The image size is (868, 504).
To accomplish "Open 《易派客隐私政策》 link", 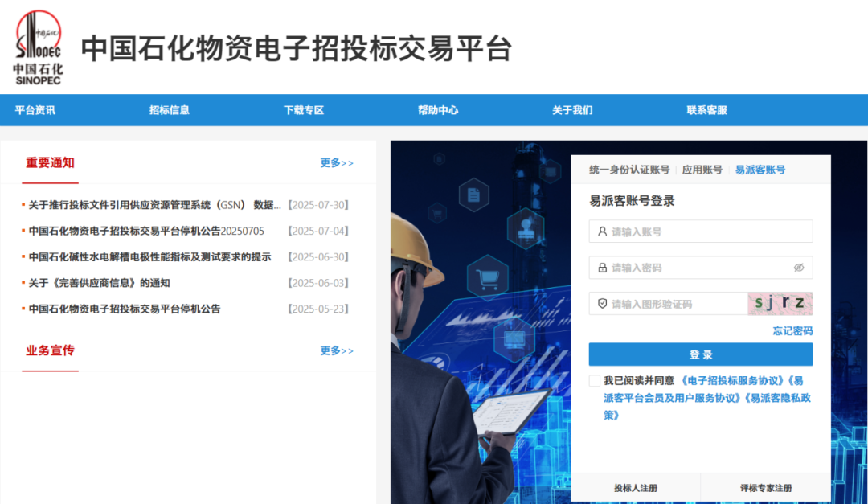I will coord(778,398).
